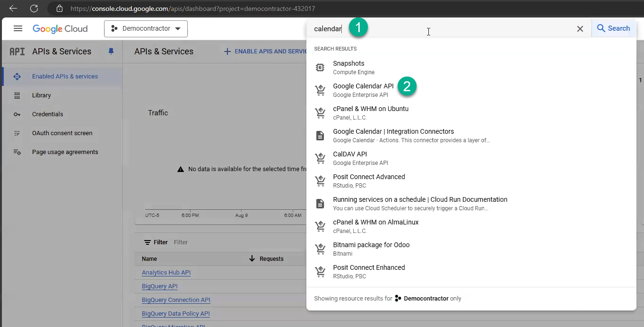Click the cPanel Ubuntu marketplace cart icon
Image resolution: width=644 pixels, height=327 pixels.
tap(320, 113)
